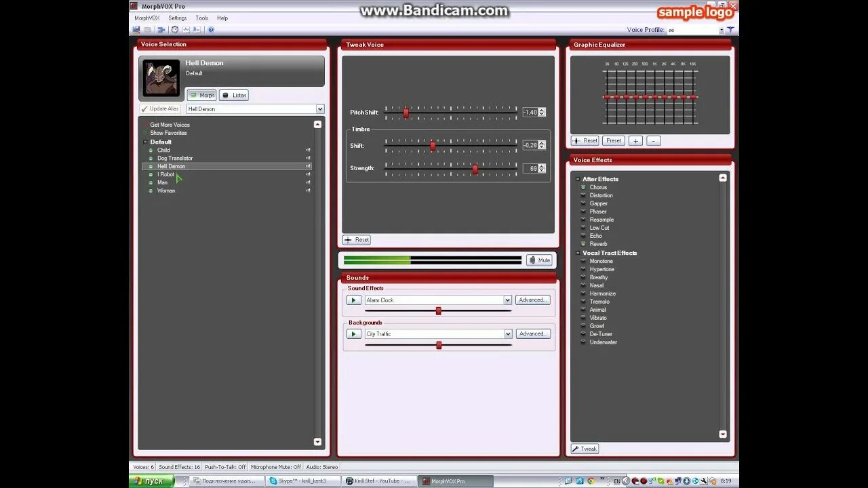Click the Timbre Strength slider handle
This screenshot has height=488, width=868.
click(x=475, y=169)
